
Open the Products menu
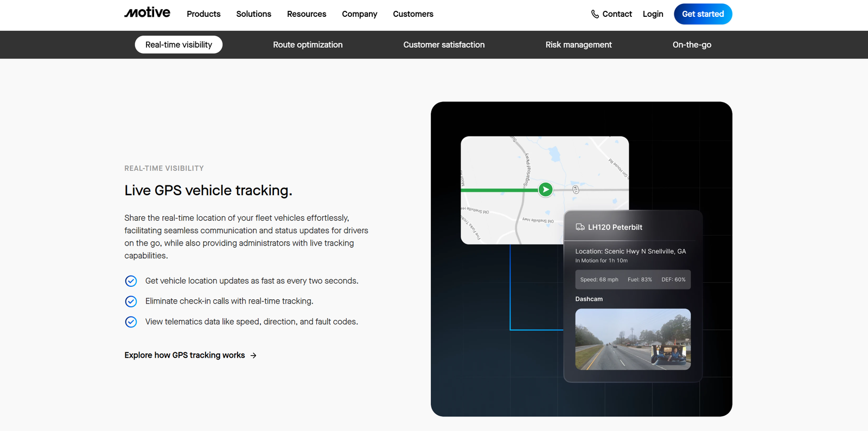tap(203, 14)
